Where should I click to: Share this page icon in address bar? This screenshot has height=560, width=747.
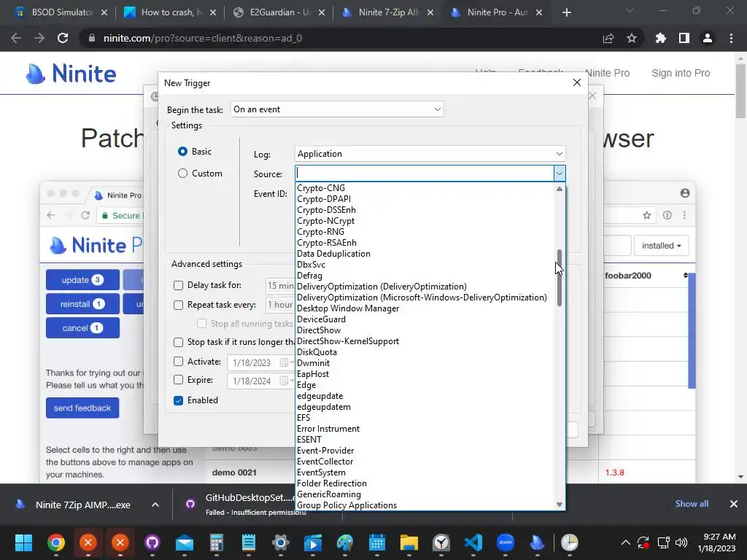[608, 38]
